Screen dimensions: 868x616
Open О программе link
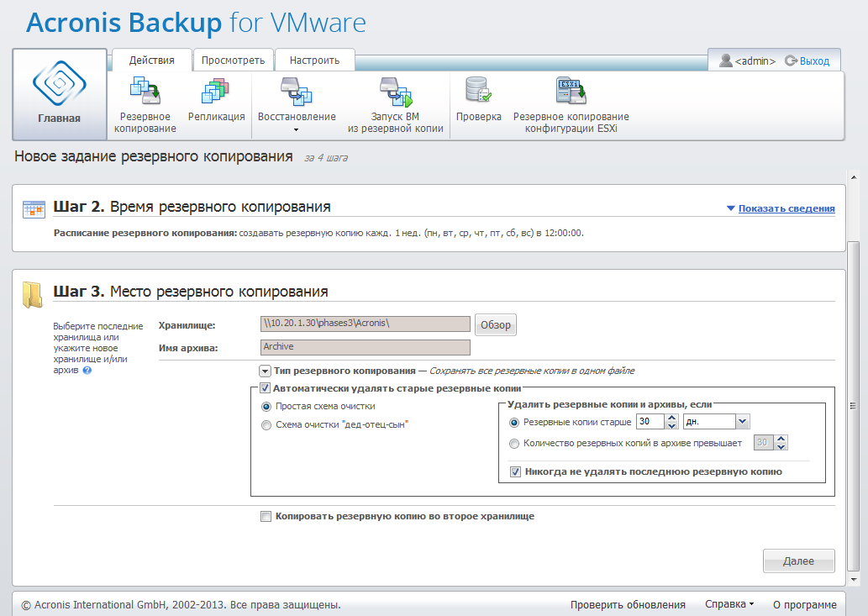805,604
